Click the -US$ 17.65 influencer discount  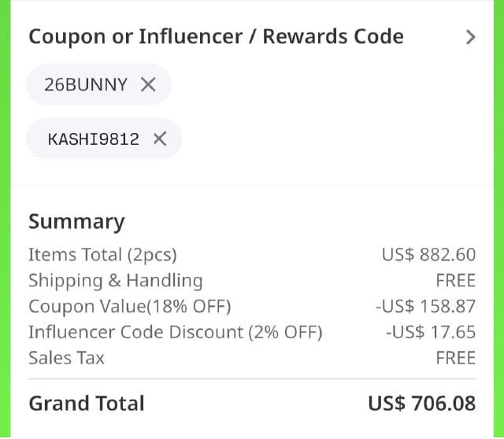(x=430, y=332)
